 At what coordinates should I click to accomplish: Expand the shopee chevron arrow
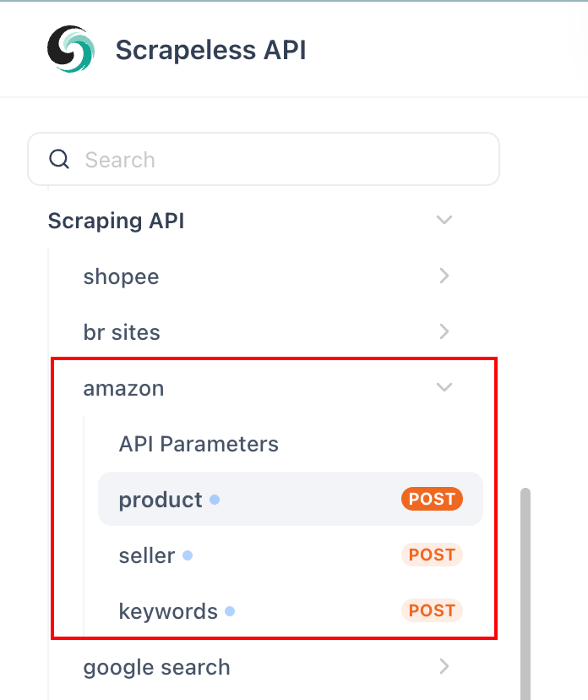coord(444,276)
